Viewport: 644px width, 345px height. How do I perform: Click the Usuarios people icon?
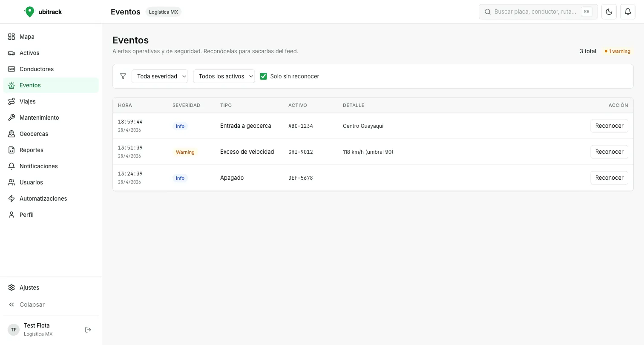pos(11,182)
